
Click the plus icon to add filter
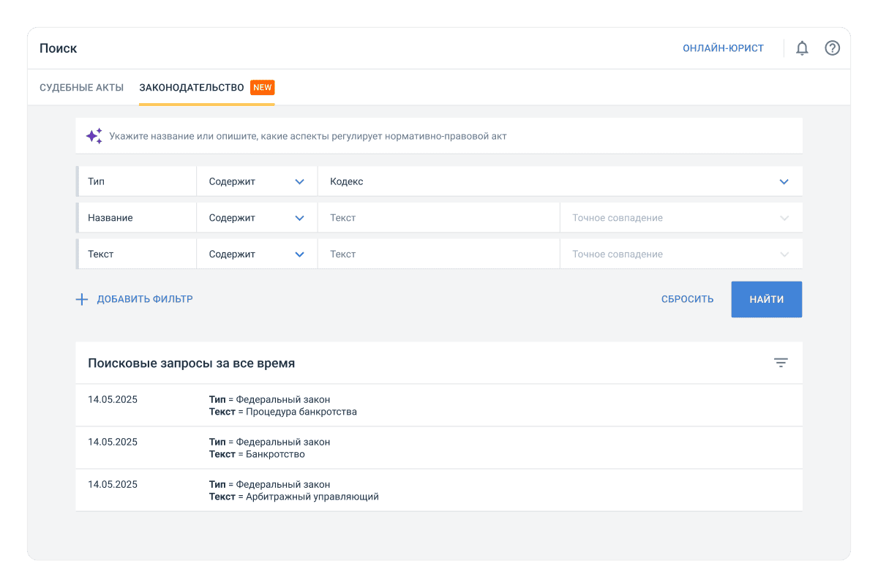click(82, 299)
